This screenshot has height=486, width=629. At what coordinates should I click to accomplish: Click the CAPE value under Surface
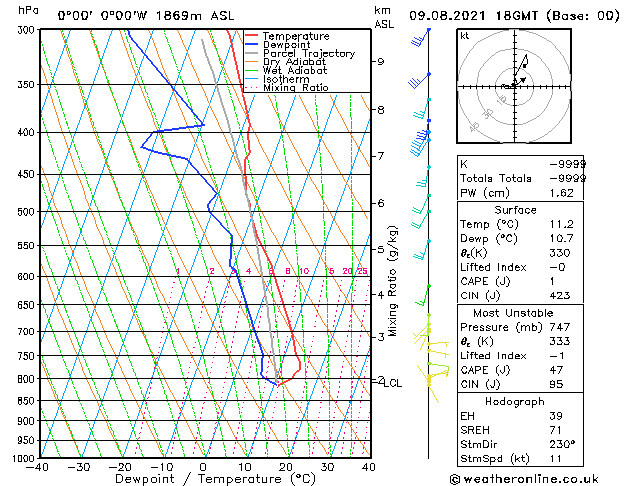coord(553,281)
